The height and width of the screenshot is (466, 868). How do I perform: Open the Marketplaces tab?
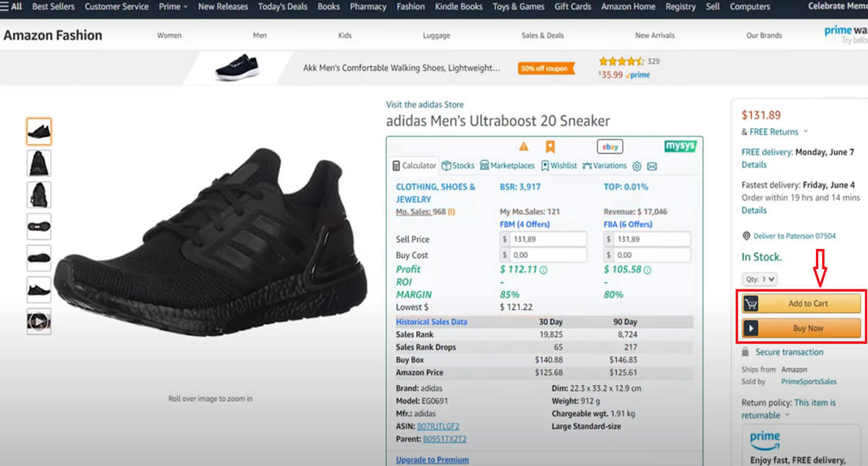click(507, 166)
